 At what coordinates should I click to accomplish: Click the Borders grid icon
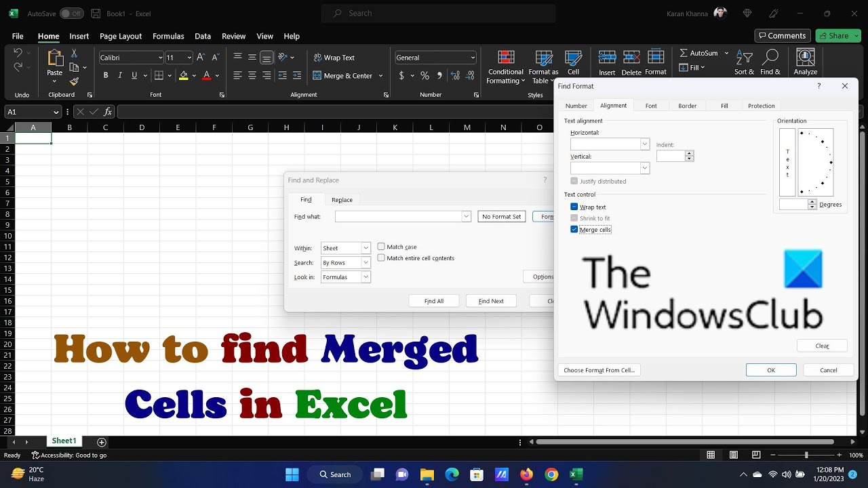point(159,75)
